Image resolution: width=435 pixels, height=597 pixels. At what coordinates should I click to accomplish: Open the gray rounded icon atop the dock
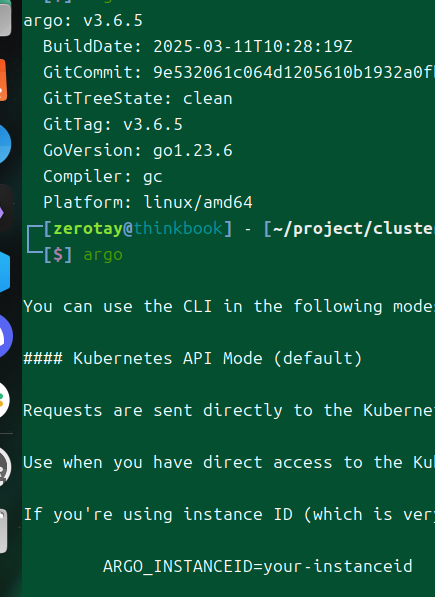pos(5,18)
